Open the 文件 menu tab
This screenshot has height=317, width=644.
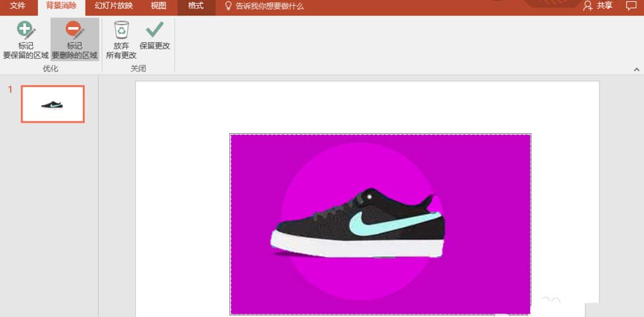tap(17, 6)
